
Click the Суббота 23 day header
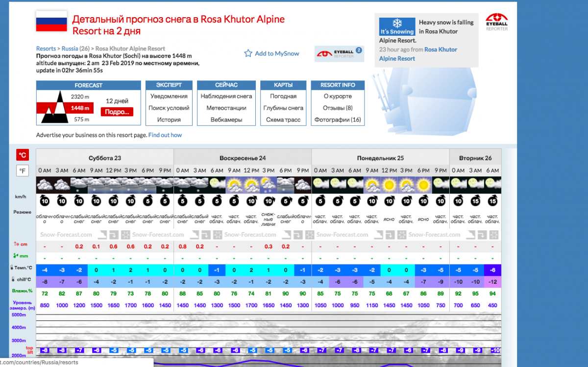105,158
